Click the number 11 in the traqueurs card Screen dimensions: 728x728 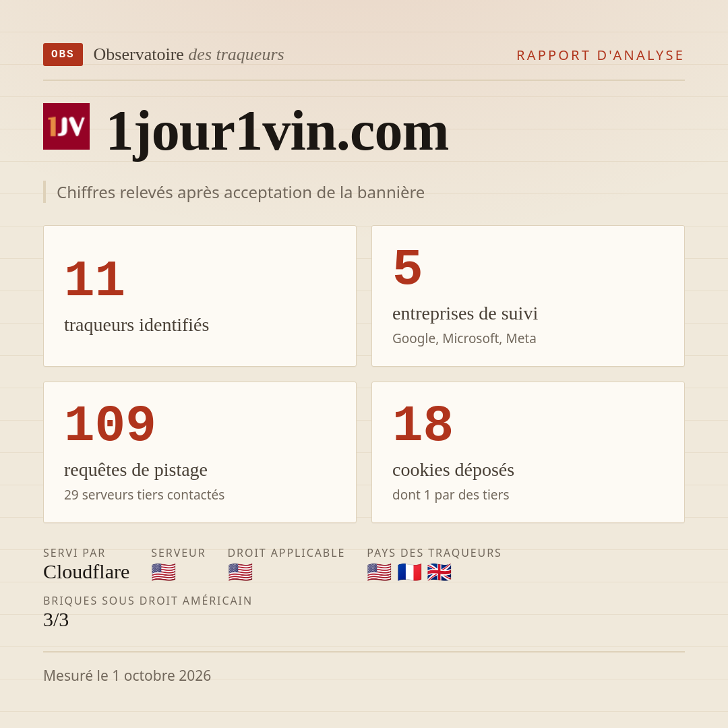coord(95,280)
